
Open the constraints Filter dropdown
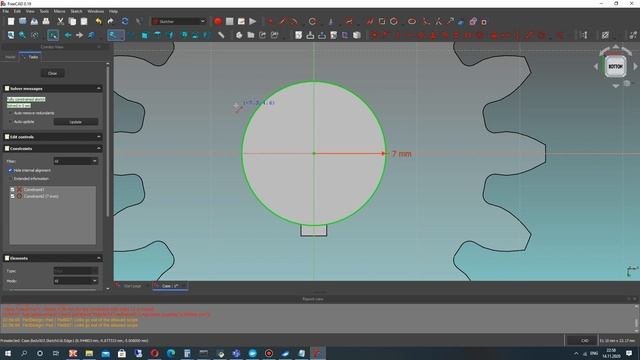click(x=76, y=161)
